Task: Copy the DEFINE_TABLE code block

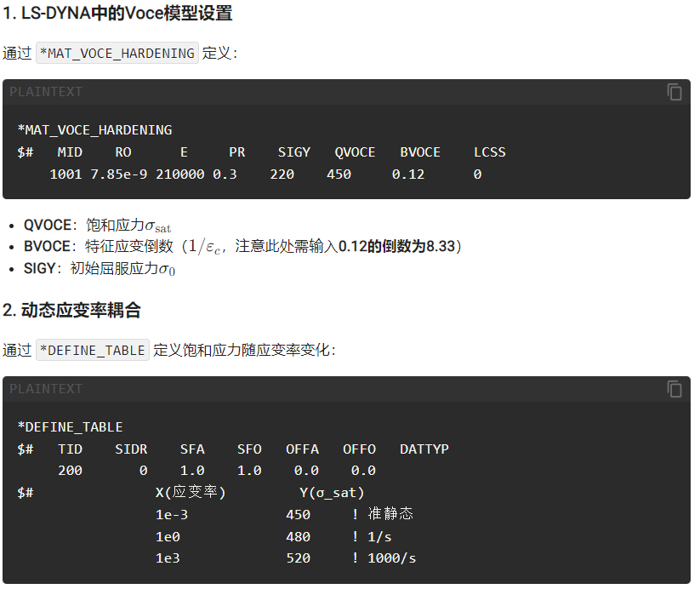Action: click(674, 389)
